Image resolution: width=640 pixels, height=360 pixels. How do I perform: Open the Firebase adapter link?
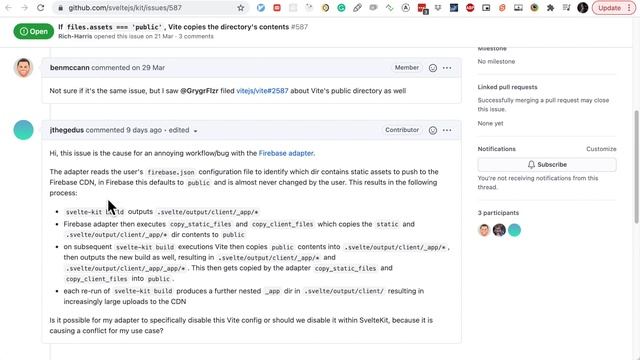point(287,153)
